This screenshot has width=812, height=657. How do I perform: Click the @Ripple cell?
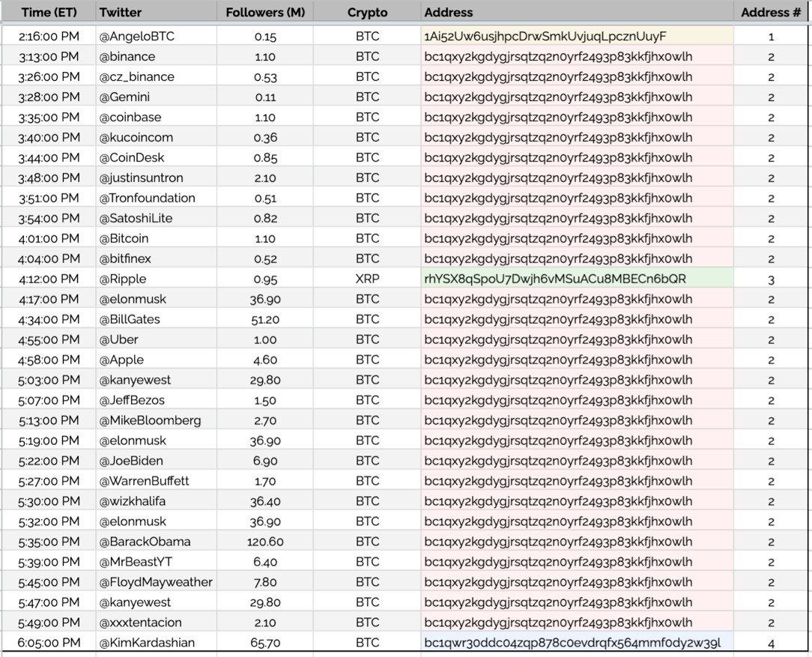click(x=156, y=279)
